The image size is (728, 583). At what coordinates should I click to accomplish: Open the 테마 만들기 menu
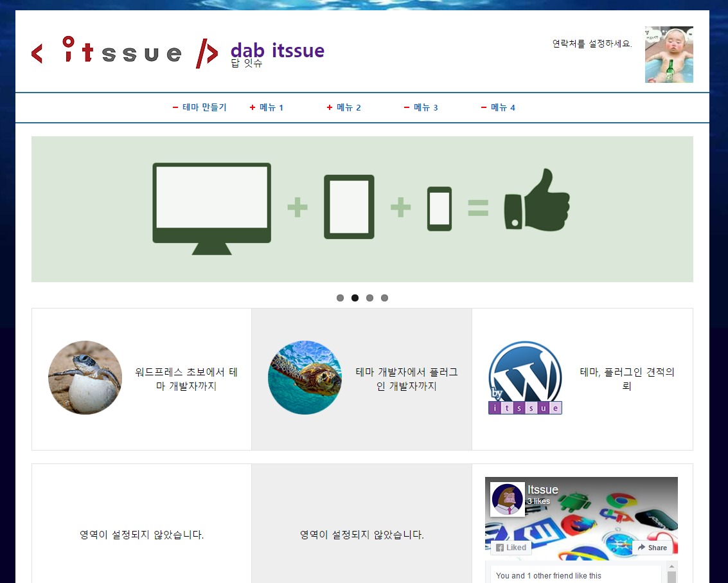(x=204, y=107)
